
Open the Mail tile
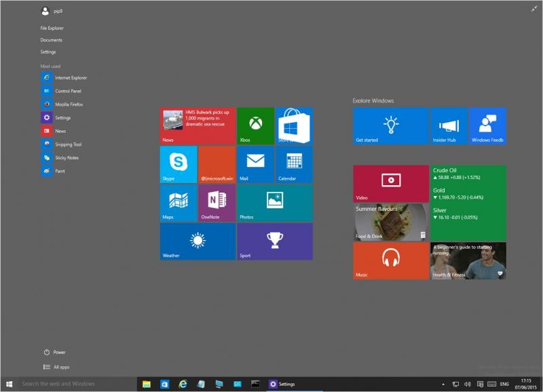(255, 164)
